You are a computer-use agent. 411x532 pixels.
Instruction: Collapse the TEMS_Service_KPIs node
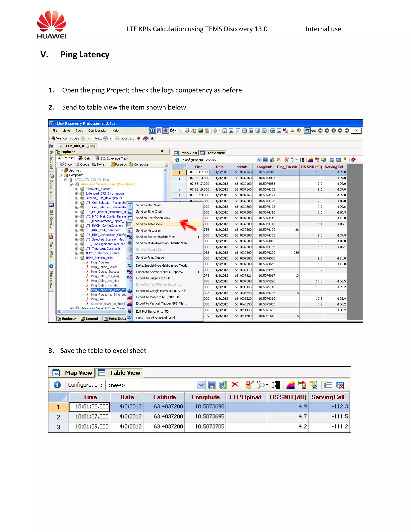[76, 258]
